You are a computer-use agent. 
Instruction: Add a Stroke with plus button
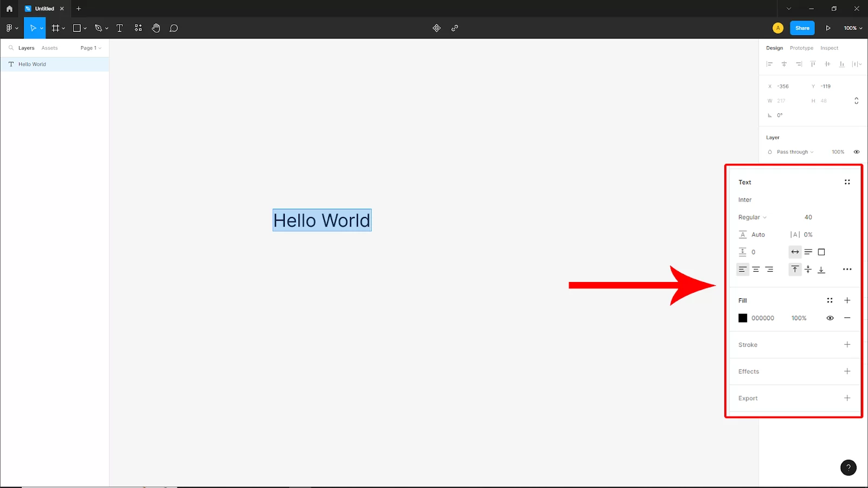pyautogui.click(x=847, y=345)
